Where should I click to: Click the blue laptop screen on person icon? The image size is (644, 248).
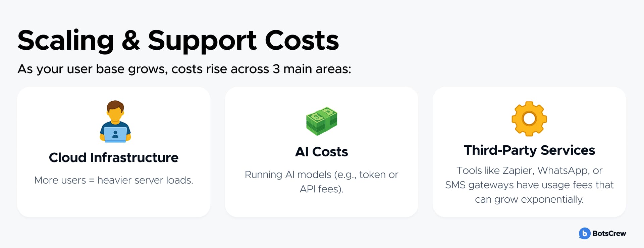(115, 135)
